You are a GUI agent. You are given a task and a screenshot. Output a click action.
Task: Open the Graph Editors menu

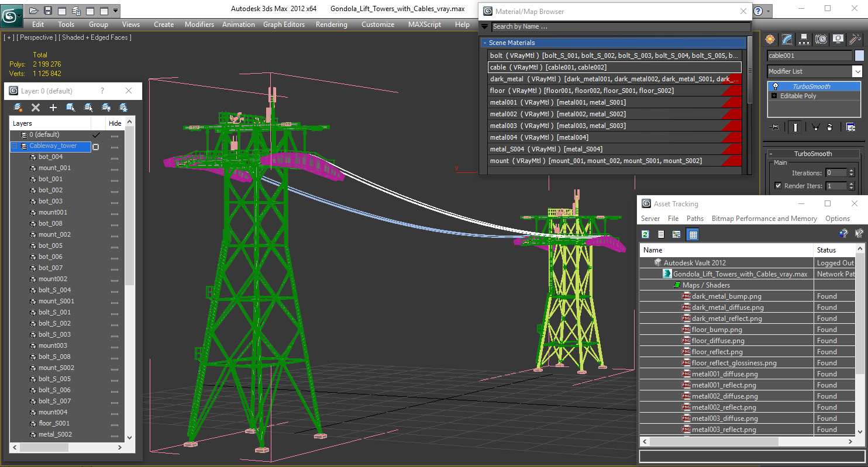pos(284,25)
